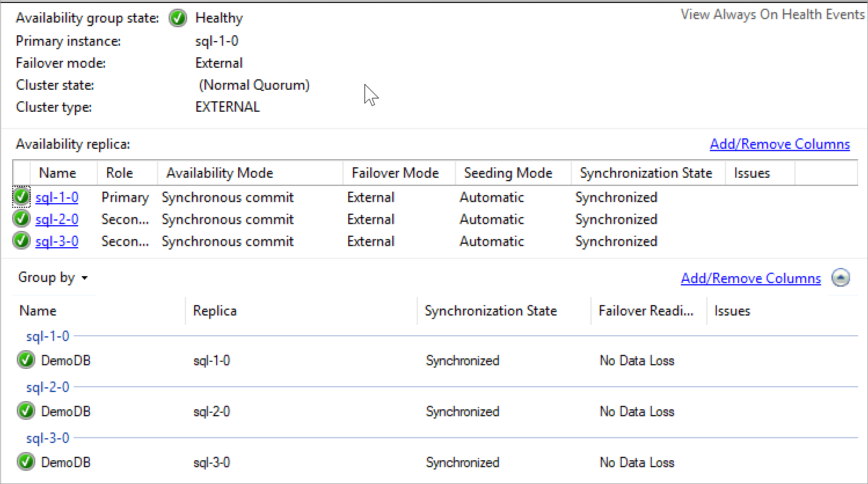Viewport: 868px width, 484px height.
Task: Click the health indicator for sql-2-0 replica
Action: (x=21, y=219)
